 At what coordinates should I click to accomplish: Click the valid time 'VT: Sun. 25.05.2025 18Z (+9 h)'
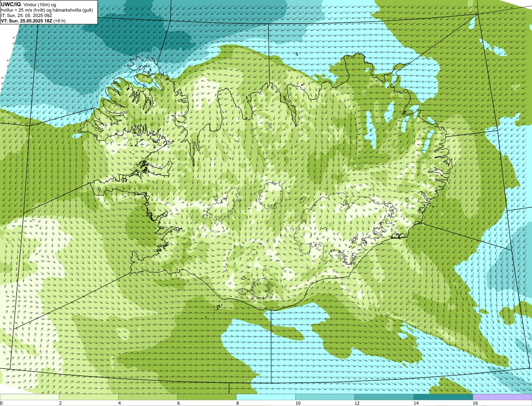[33, 21]
